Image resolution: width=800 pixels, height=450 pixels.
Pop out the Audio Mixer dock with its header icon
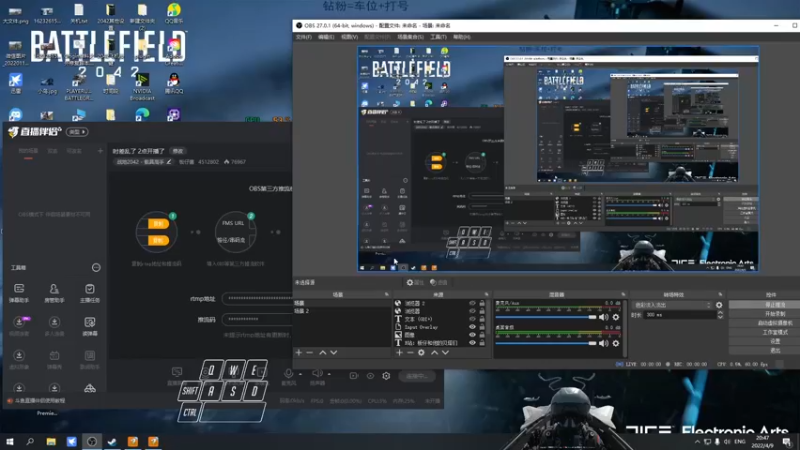623,294
